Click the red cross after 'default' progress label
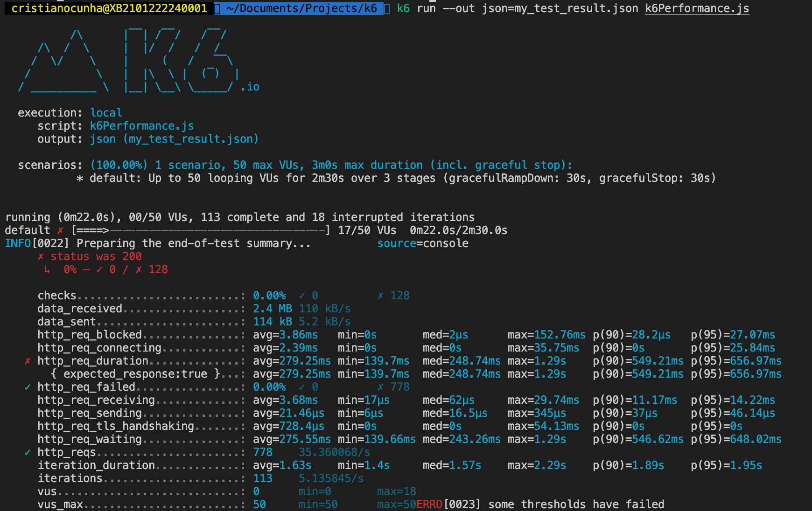 coord(60,230)
